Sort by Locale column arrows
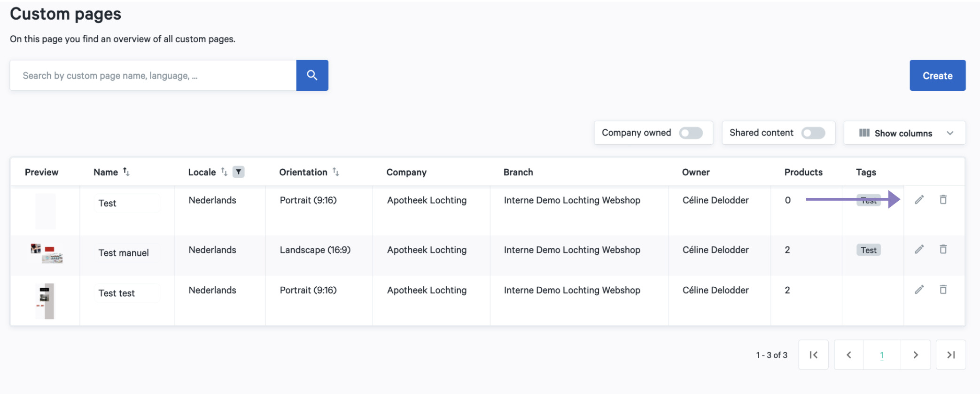The width and height of the screenshot is (980, 394). pos(224,172)
